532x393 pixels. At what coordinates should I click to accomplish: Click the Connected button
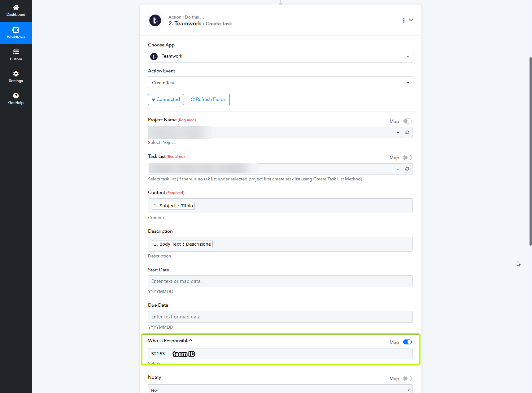(166, 99)
